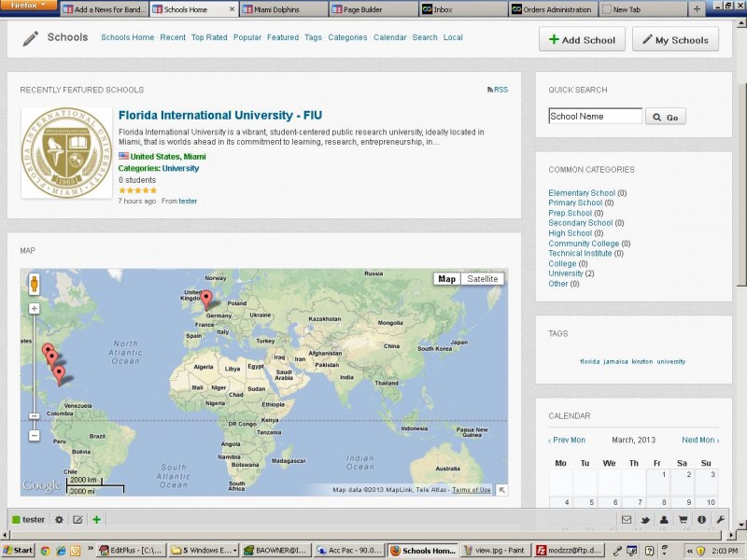747x560 pixels.
Task: Zoom out on the map with minus button
Action: coord(35,435)
